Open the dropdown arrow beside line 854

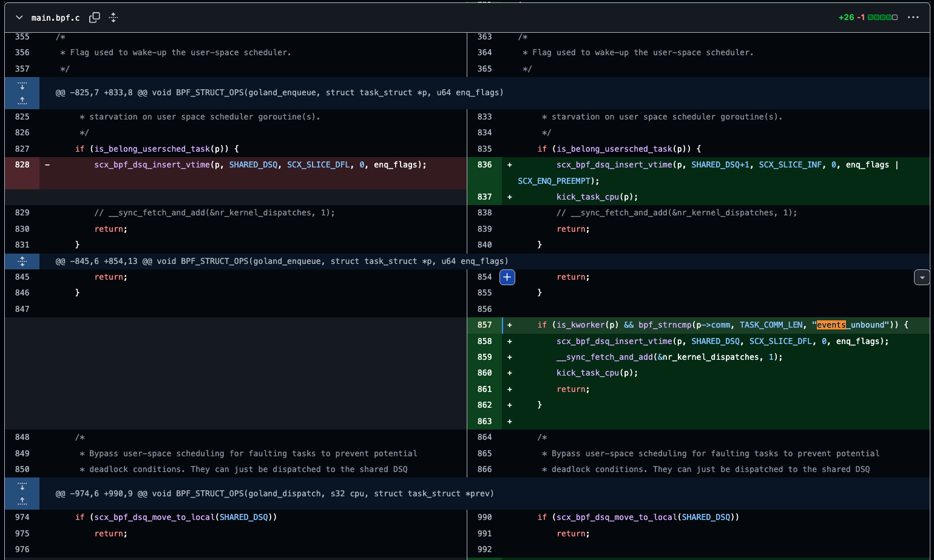[x=922, y=277]
